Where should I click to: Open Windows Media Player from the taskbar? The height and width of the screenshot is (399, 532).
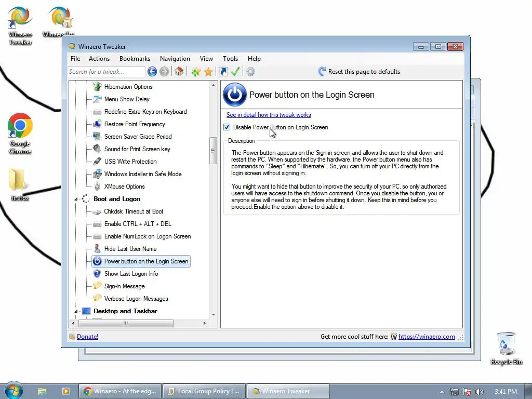(66, 391)
